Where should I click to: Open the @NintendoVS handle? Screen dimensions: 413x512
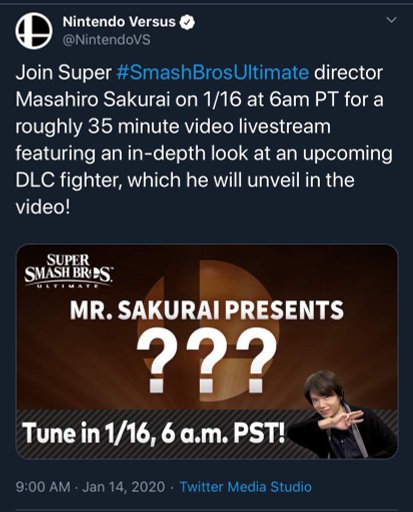coord(107,40)
